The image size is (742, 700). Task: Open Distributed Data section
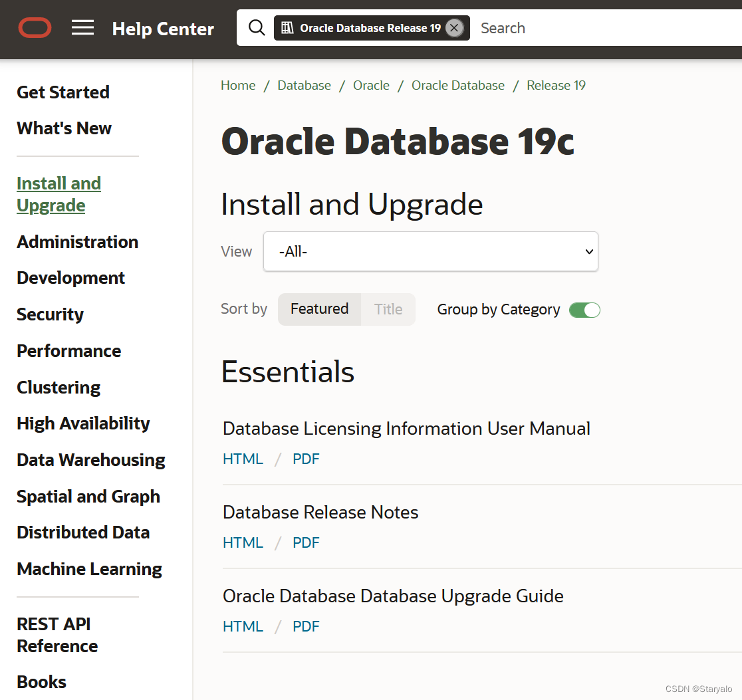83,532
